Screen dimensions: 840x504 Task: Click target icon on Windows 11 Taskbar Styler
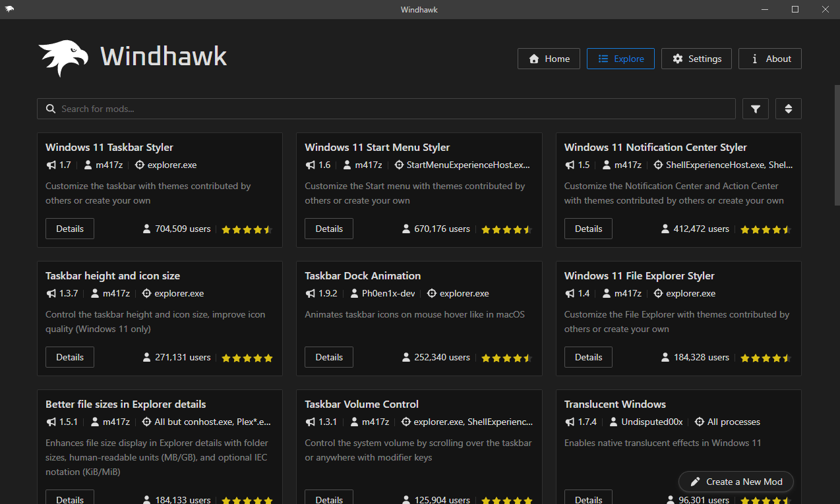click(x=139, y=165)
